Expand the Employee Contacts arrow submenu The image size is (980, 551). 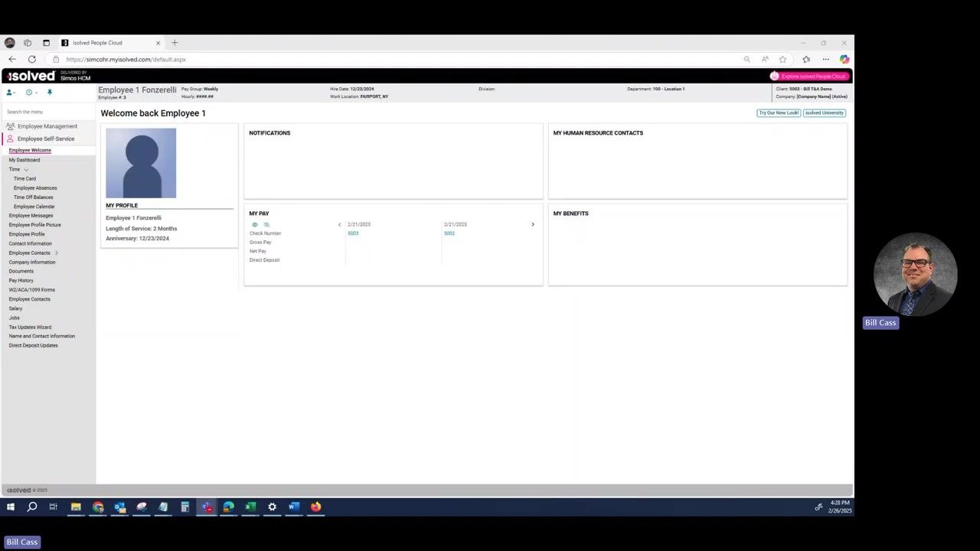click(x=57, y=253)
